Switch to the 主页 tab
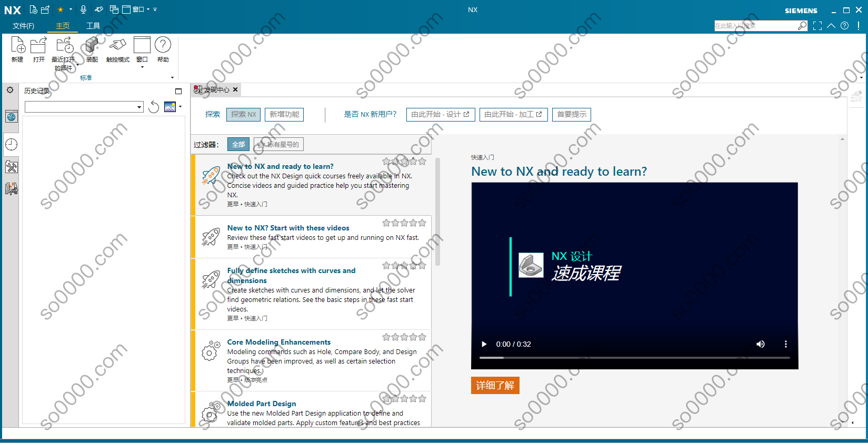This screenshot has width=868, height=443. point(63,26)
